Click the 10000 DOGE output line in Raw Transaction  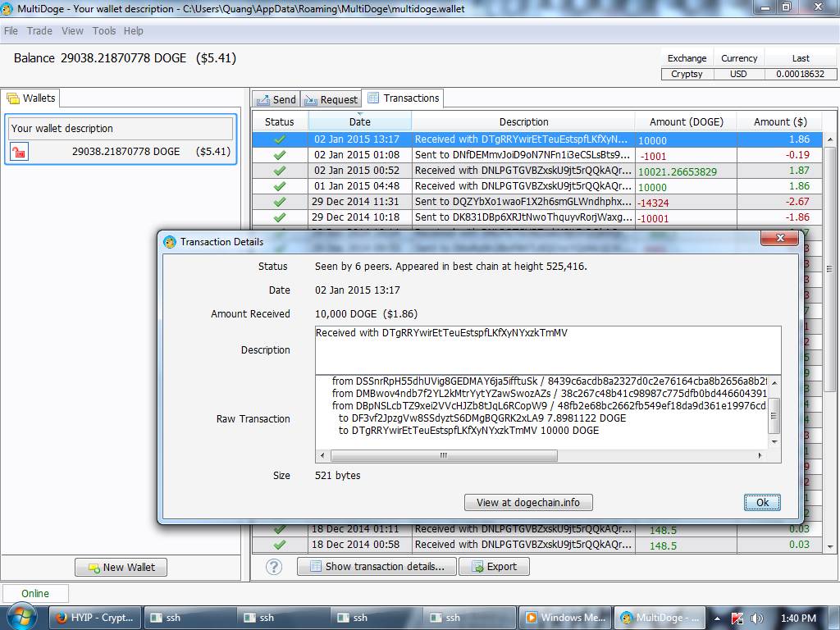tap(468, 431)
